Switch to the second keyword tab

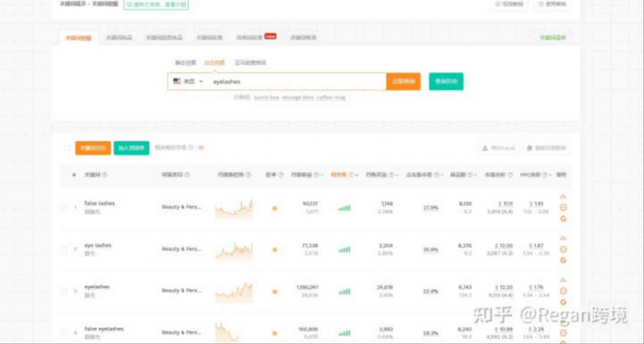(x=119, y=38)
